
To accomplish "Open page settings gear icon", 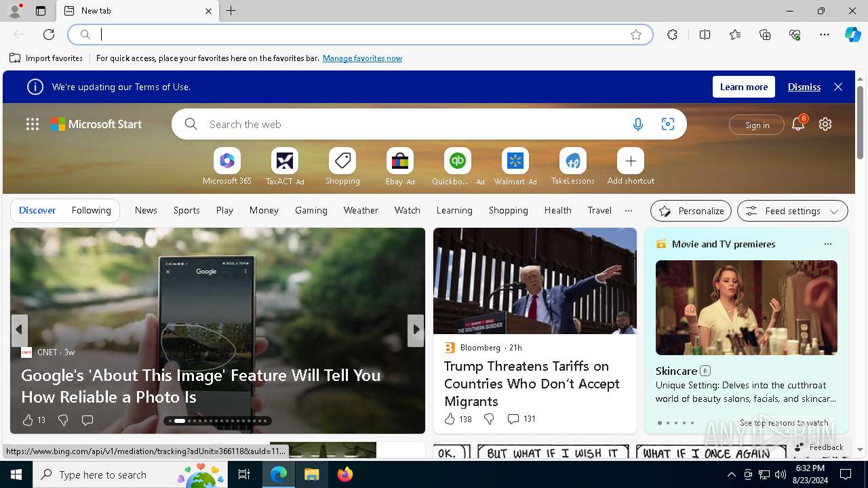I will click(x=825, y=124).
